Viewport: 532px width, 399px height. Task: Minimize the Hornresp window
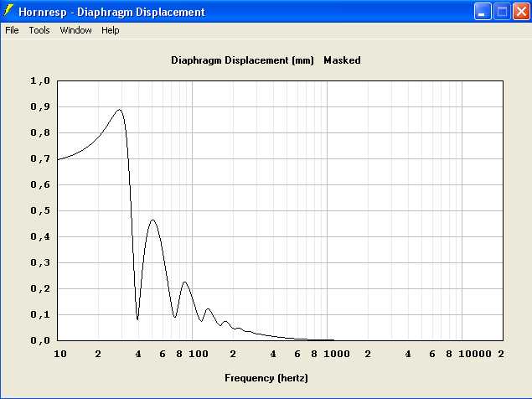482,12
